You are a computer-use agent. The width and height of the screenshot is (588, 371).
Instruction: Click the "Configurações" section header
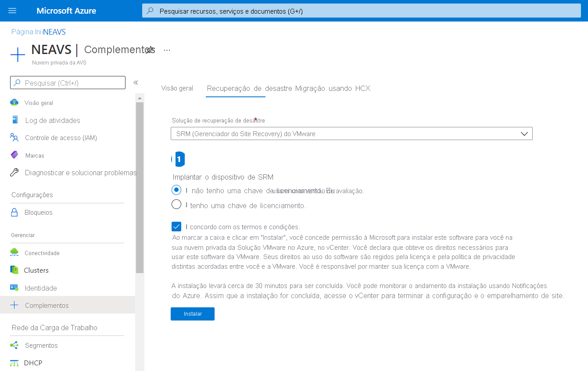(32, 195)
